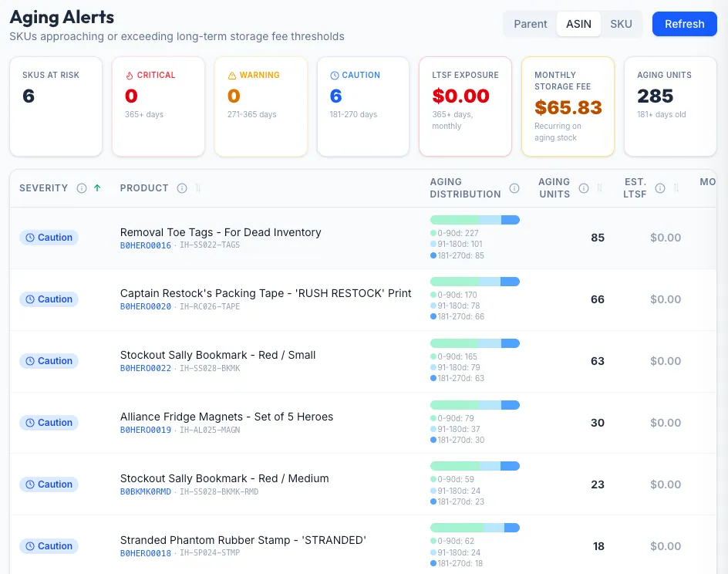Screen dimensions: 728x574
Task: Click the Est. LTSF info icon
Action: [x=660, y=188]
